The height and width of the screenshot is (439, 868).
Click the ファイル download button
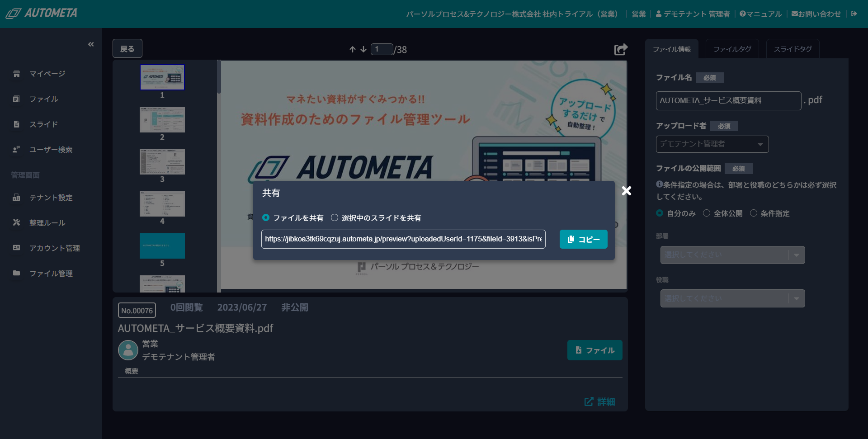594,350
